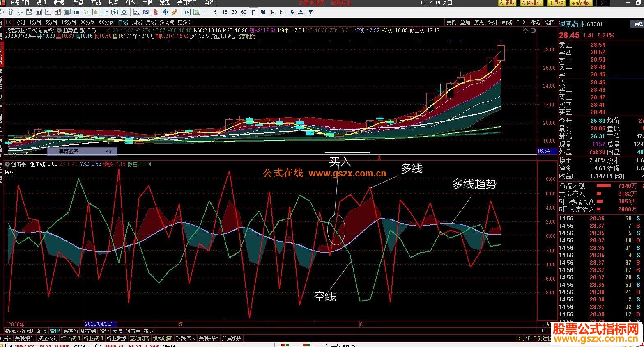
Task: Click the FS toolbar icon
Action: [x=188, y=12]
